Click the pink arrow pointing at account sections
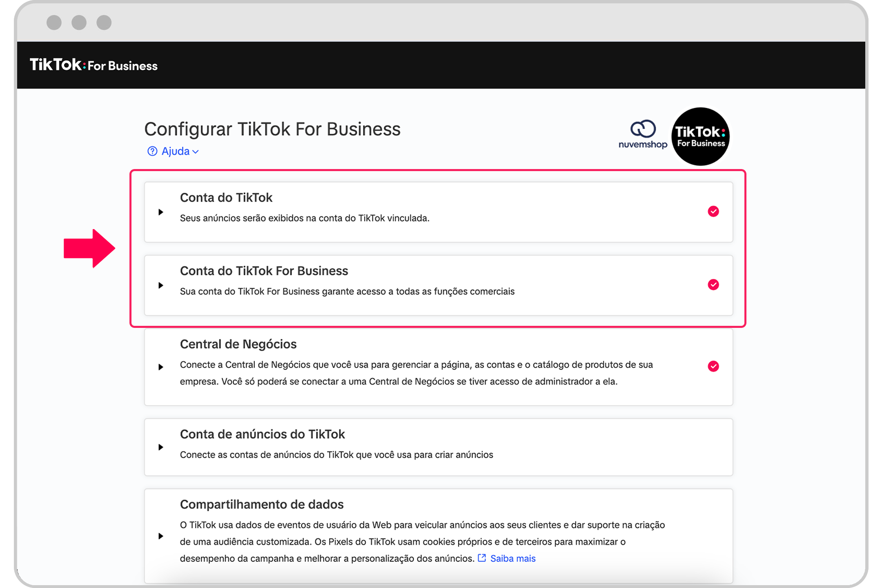Viewport: 882px width, 588px height. pos(89,248)
